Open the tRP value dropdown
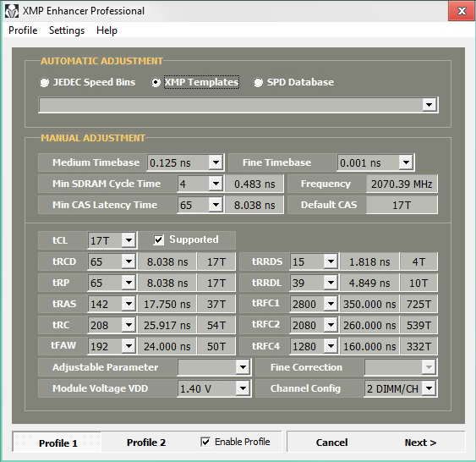This screenshot has height=462, width=476. pyautogui.click(x=129, y=283)
